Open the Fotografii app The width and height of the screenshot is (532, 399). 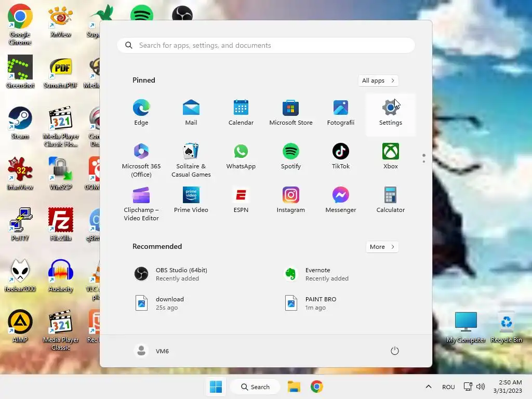pos(341,113)
